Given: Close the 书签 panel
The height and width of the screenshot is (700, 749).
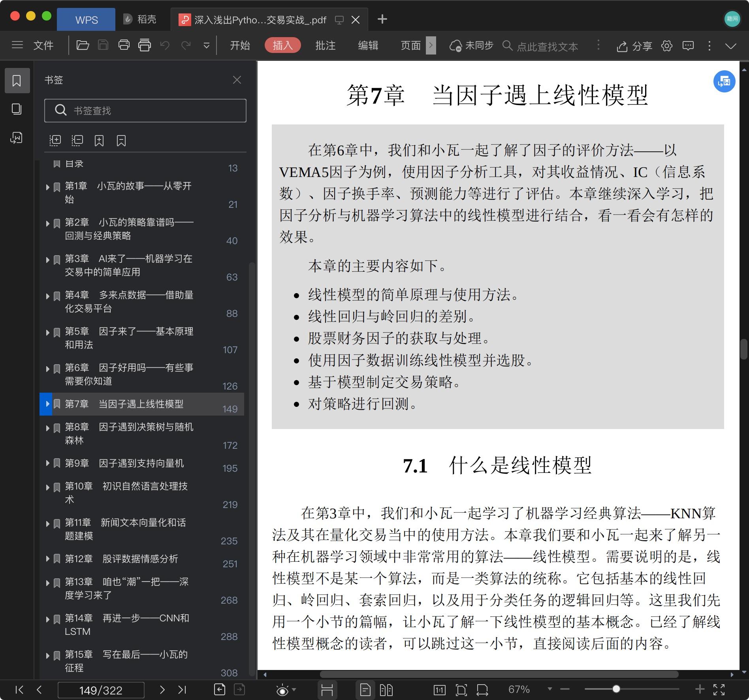Looking at the screenshot, I should coord(237,80).
